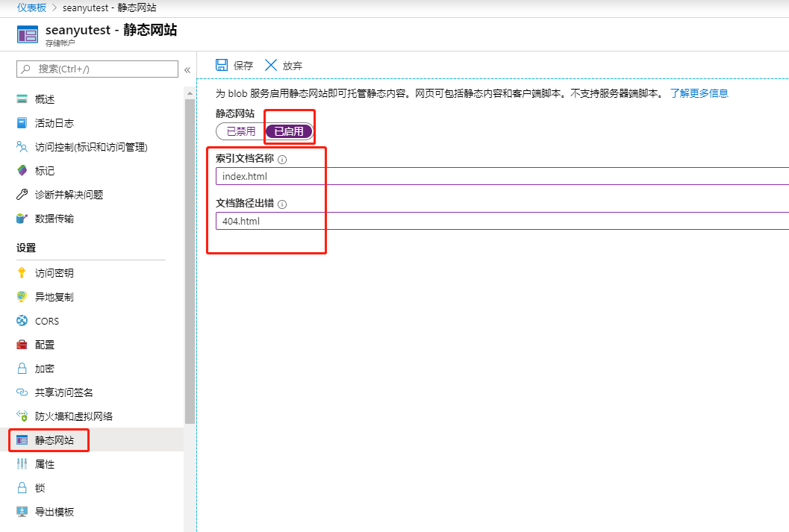Collapse the sidebar with the double chevron
Viewport: 789px width, 532px height.
pyautogui.click(x=187, y=70)
